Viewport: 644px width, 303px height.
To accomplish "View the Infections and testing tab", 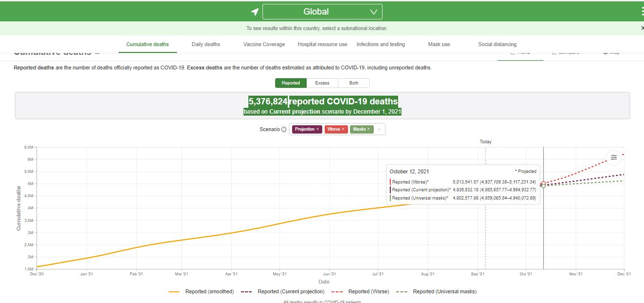I will pyautogui.click(x=381, y=44).
